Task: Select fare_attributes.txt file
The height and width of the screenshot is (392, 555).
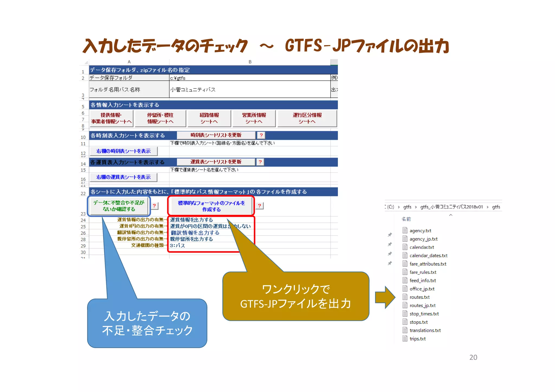Action: click(428, 264)
